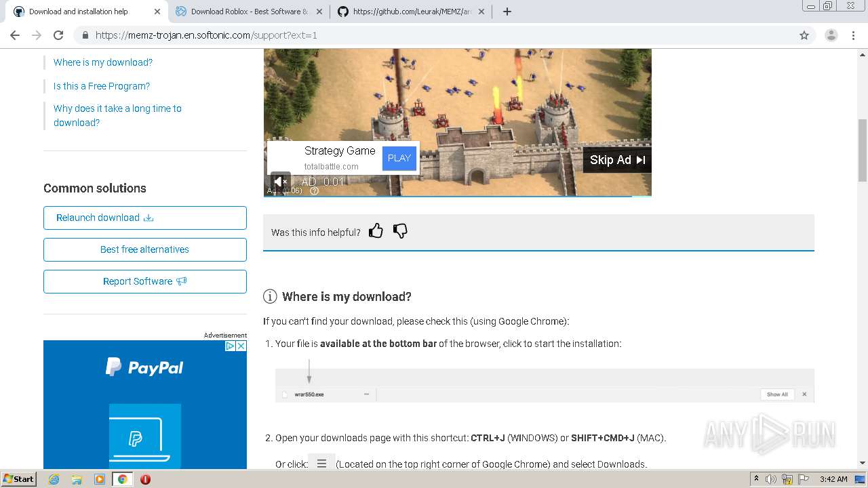
Task: Close the PayPal advertisement
Action: tap(241, 346)
